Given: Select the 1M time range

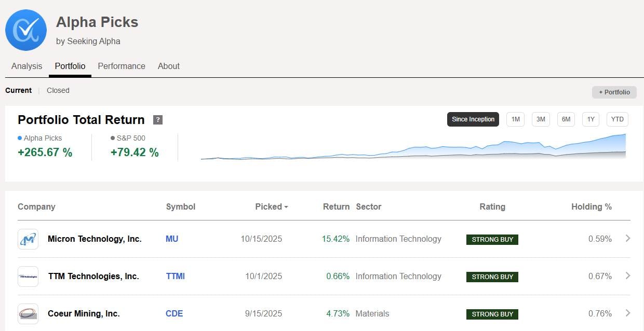Looking at the screenshot, I should [x=515, y=119].
